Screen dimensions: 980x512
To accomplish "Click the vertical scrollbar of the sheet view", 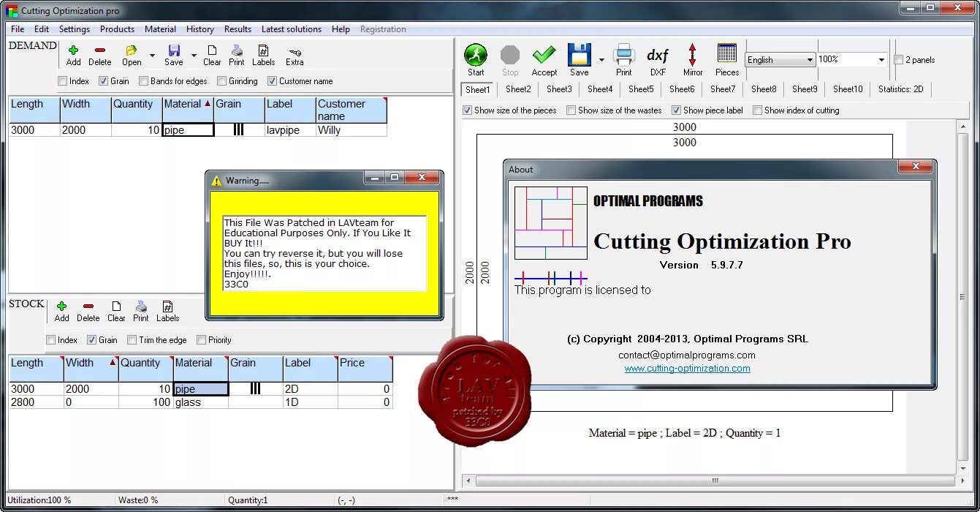I will [962, 296].
